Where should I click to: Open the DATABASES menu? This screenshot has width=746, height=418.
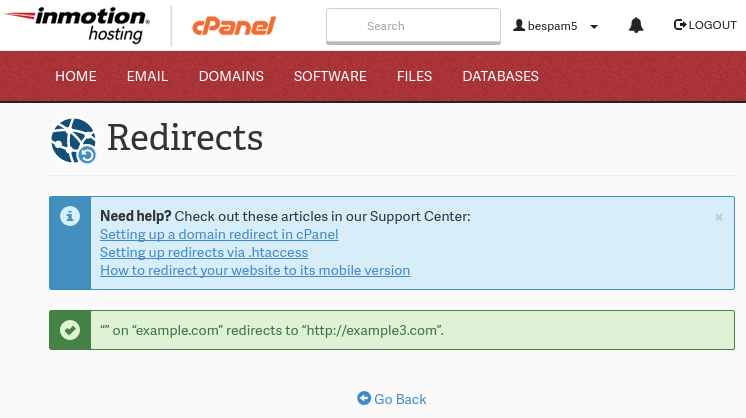tap(500, 76)
